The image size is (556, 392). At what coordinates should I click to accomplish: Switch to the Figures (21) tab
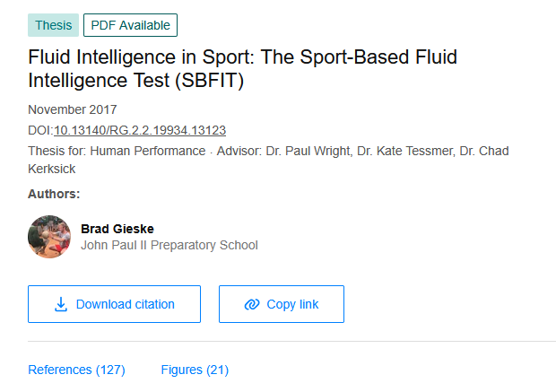(195, 370)
